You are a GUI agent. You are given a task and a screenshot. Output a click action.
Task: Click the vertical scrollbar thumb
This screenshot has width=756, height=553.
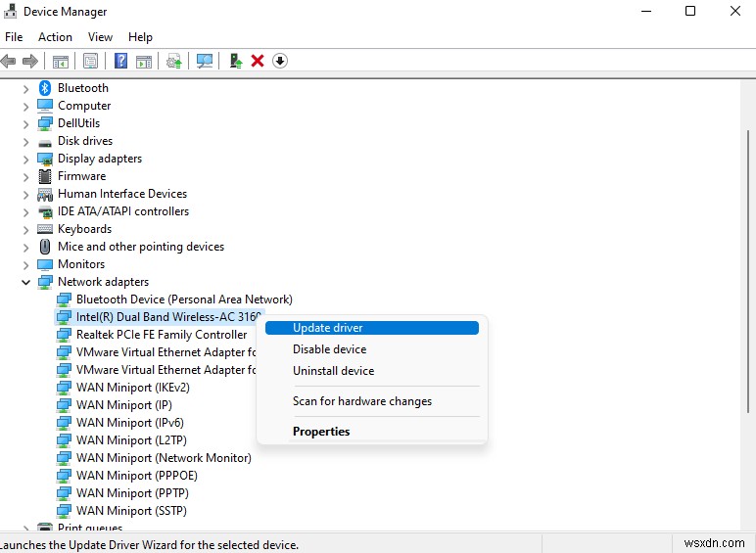(x=748, y=271)
